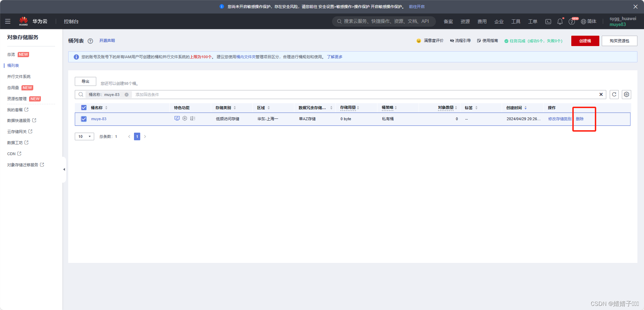Close the top security warning banner
This screenshot has width=644, height=310.
pyautogui.click(x=635, y=7)
